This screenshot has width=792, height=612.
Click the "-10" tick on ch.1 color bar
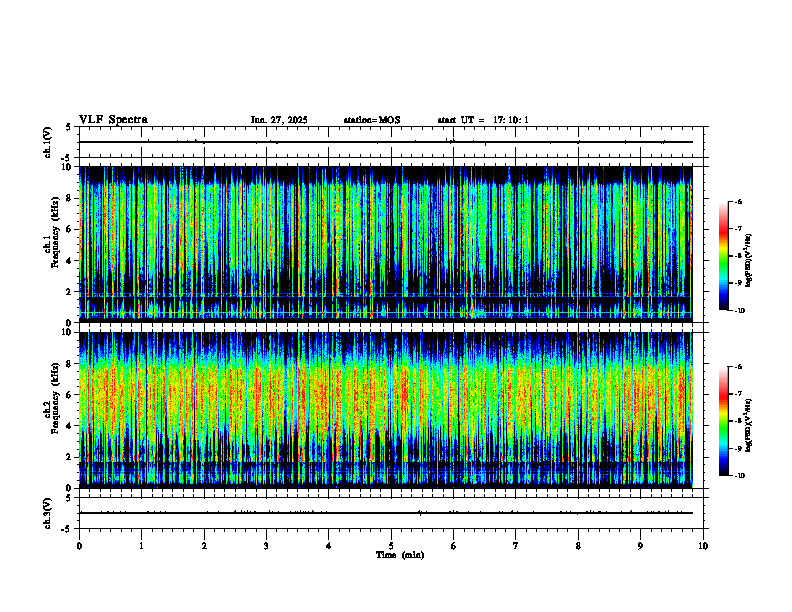[740, 311]
